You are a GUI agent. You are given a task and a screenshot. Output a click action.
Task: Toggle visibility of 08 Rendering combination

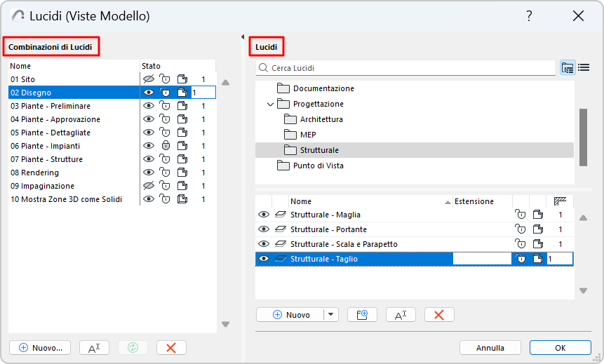[148, 173]
